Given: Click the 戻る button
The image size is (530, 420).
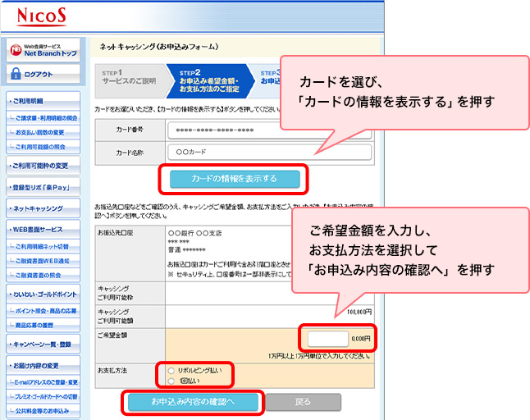Looking at the screenshot, I should 303,402.
